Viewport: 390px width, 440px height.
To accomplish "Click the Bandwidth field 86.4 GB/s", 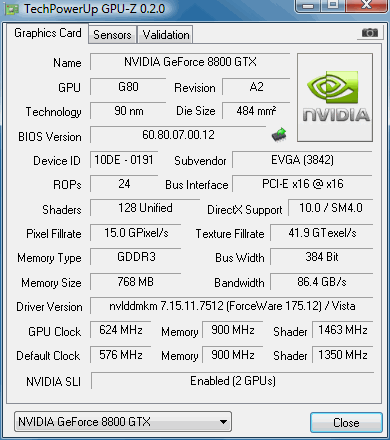I will coord(322,282).
